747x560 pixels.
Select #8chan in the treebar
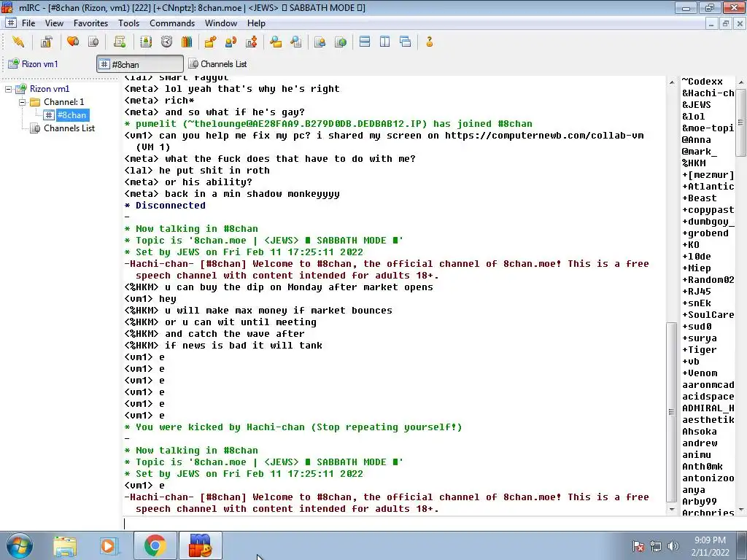[x=71, y=114]
